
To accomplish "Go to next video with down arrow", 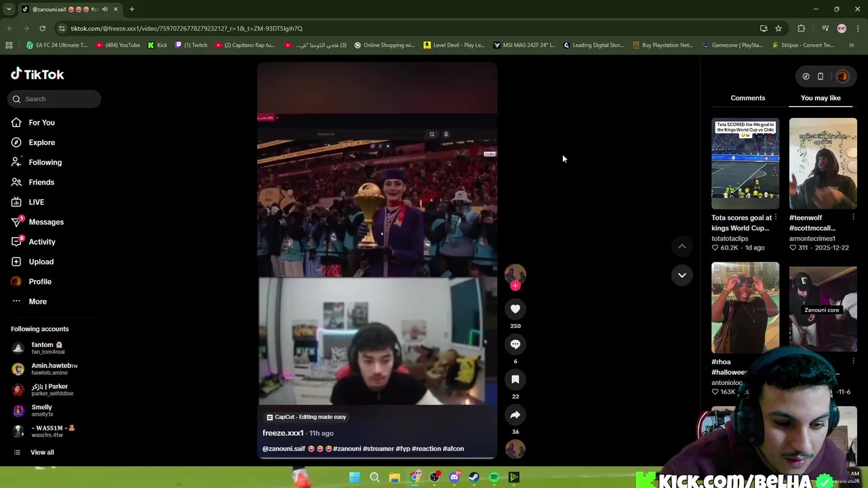I will (682, 275).
